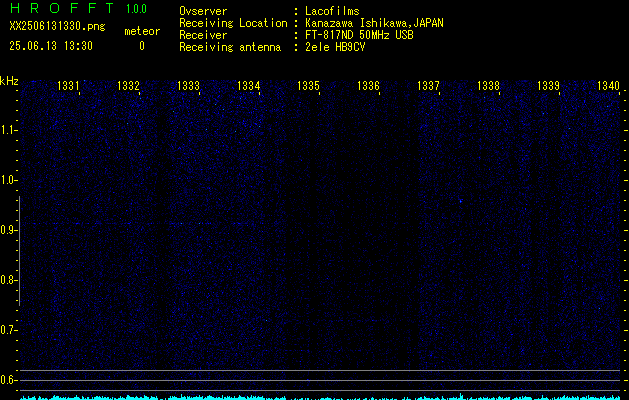Image resolution: width=629 pixels, height=400 pixels.
Task: Click the 0.6 kHz frequency label
Action: click(7, 380)
